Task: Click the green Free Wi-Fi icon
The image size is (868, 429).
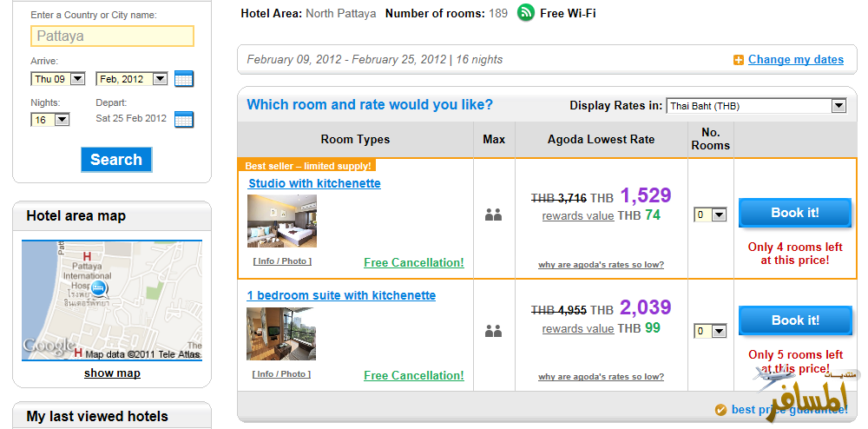Action: click(x=526, y=13)
